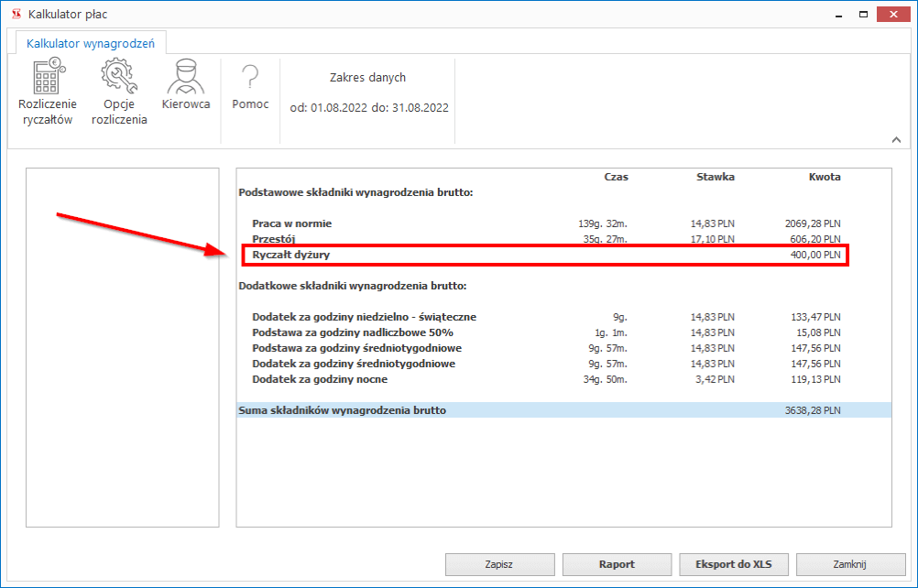The height and width of the screenshot is (588, 918).
Task: Collapse the ribbon with chevron arrow
Action: [895, 138]
